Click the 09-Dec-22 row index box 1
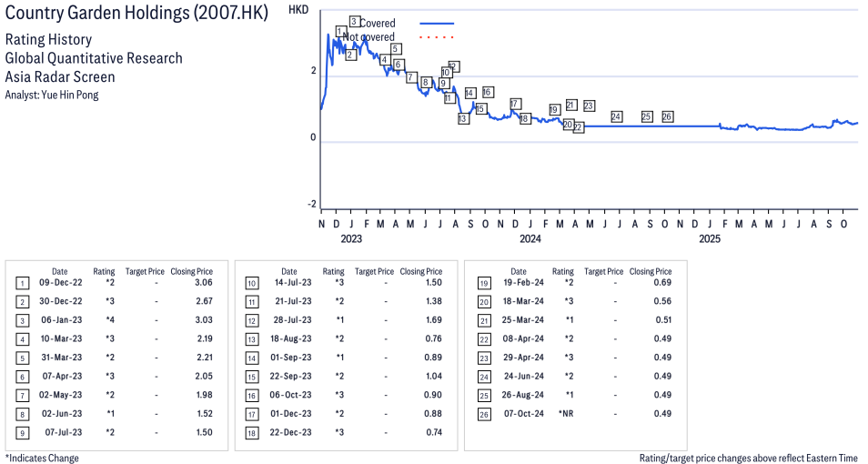Screen dimensions: 868x464 tap(20, 283)
